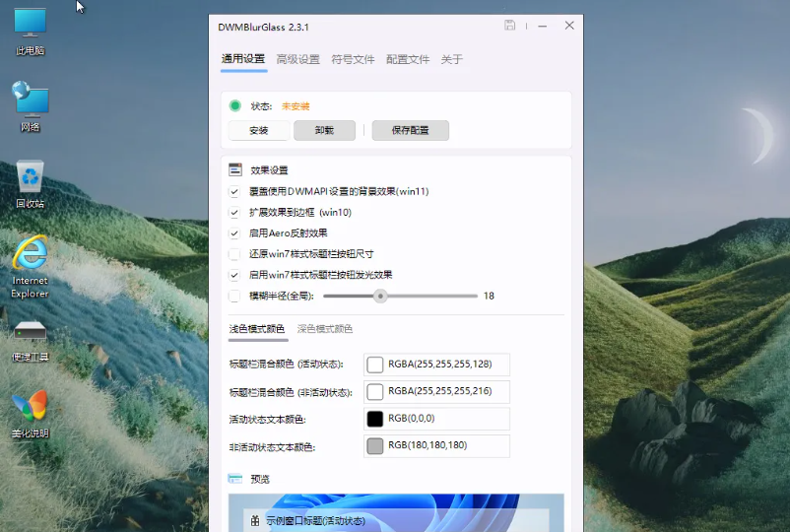Viewport: 790px width, 532px height.
Task: Pick black active text color swatch
Action: (375, 419)
